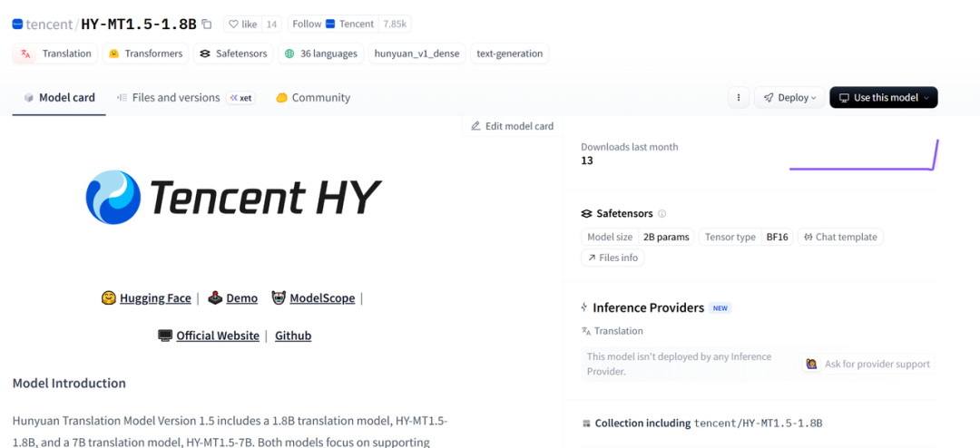This screenshot has width=980, height=448.
Task: Expand the Use this model dropdown
Action: click(x=883, y=97)
